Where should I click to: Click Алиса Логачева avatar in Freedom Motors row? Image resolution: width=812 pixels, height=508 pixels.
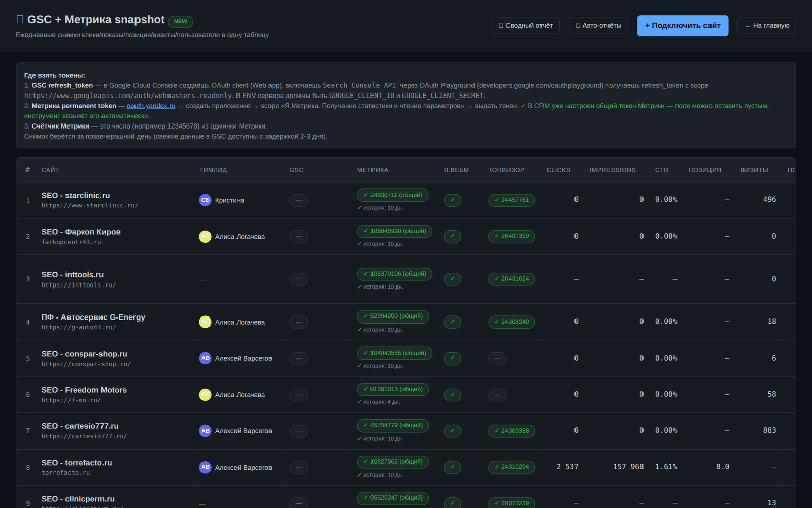click(205, 395)
